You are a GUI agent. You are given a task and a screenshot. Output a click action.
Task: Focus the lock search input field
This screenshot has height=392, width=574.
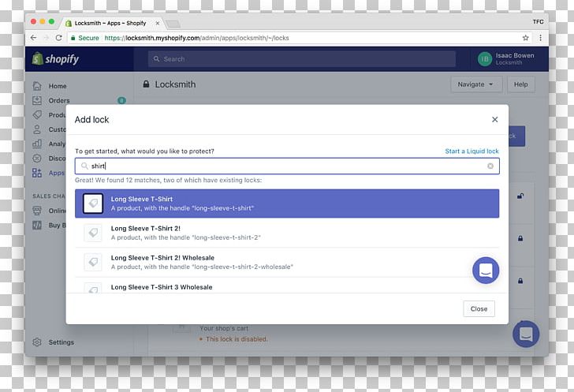pos(284,166)
